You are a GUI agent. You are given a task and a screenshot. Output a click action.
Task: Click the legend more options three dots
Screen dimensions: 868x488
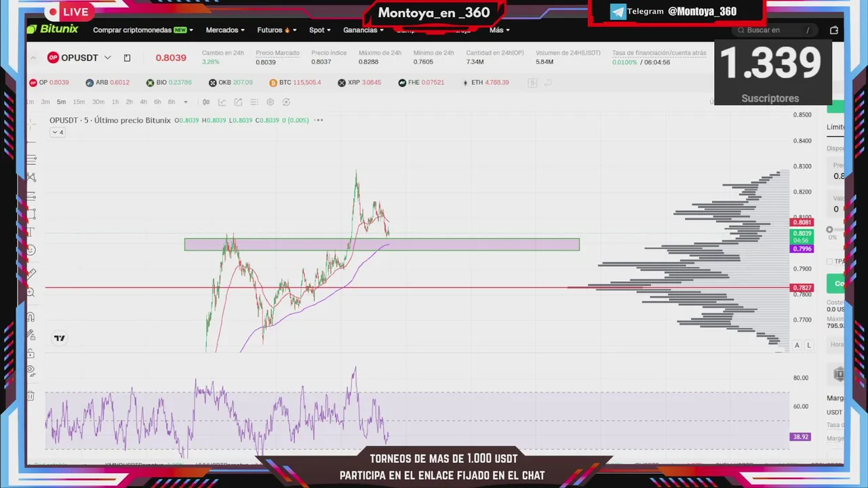pyautogui.click(x=319, y=120)
